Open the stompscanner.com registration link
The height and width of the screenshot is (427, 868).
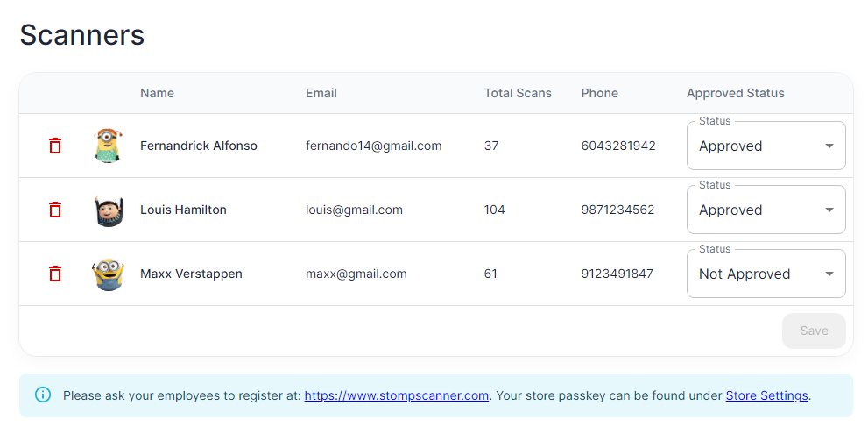coord(397,396)
